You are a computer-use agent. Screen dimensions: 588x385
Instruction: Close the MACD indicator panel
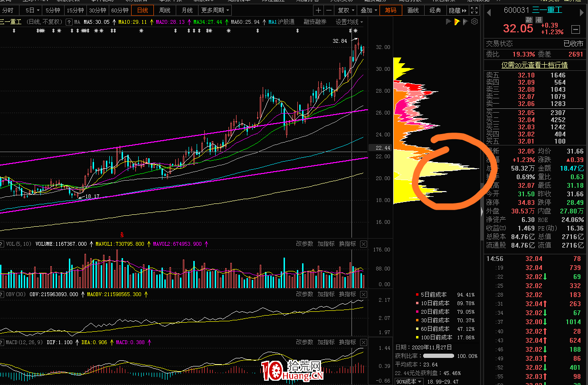pos(363,342)
